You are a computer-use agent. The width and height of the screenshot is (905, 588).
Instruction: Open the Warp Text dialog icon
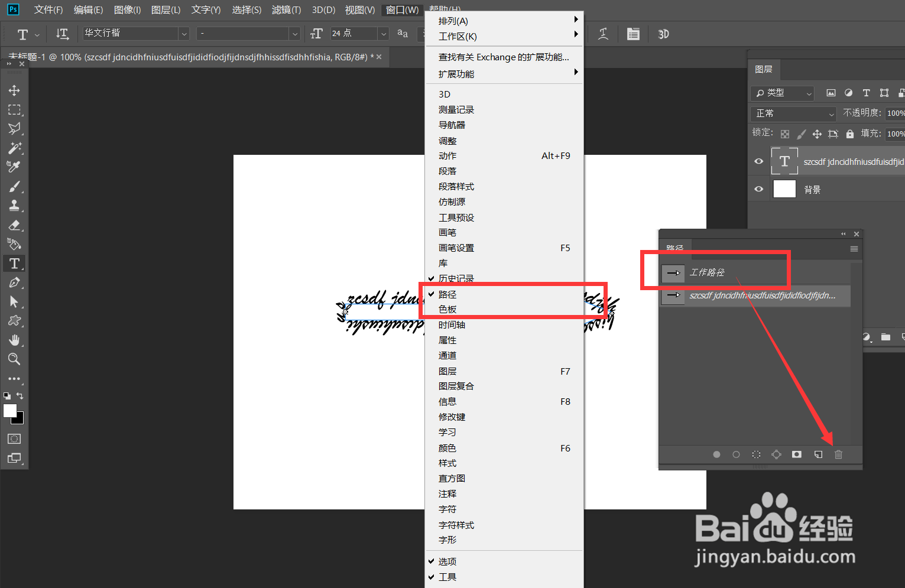tap(603, 34)
